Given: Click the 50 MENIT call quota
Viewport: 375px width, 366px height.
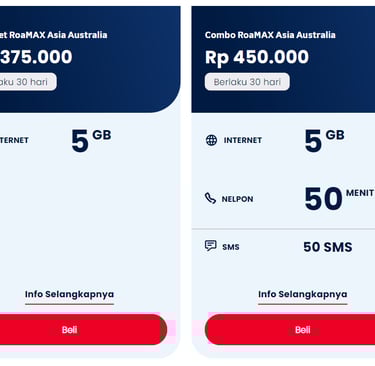Looking at the screenshot, I should (339, 198).
